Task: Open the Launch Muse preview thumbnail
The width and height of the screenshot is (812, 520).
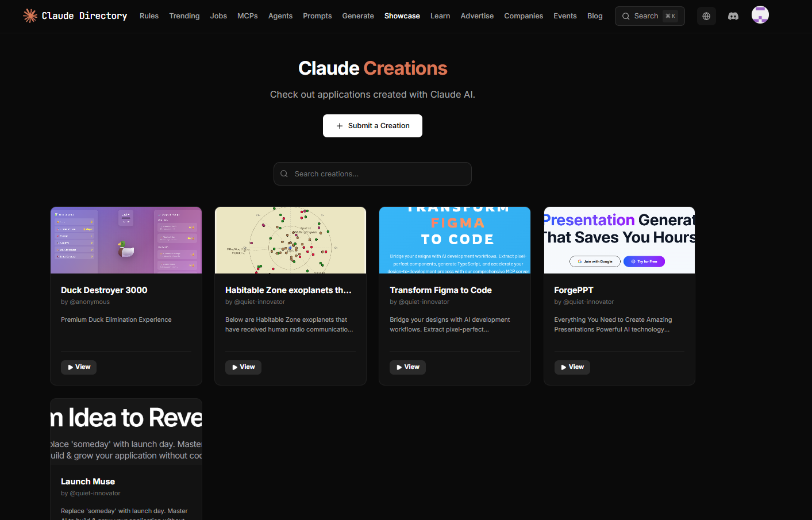Action: point(126,432)
